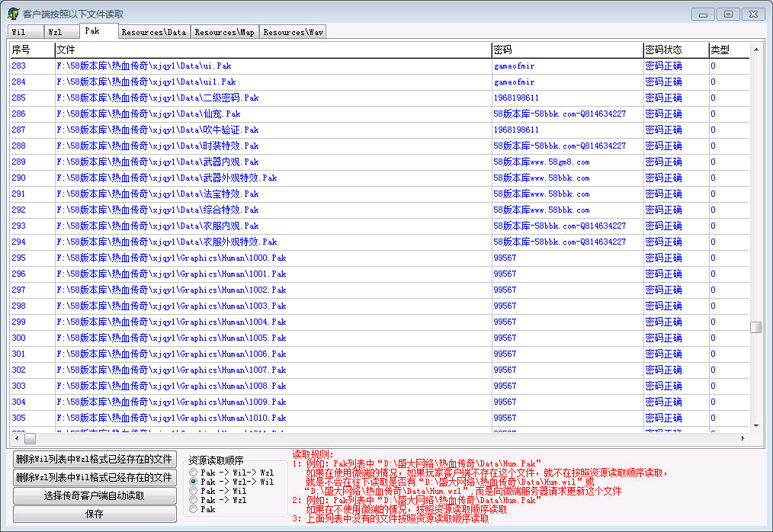Switch to the Wil tab
773x532 pixels.
point(26,32)
